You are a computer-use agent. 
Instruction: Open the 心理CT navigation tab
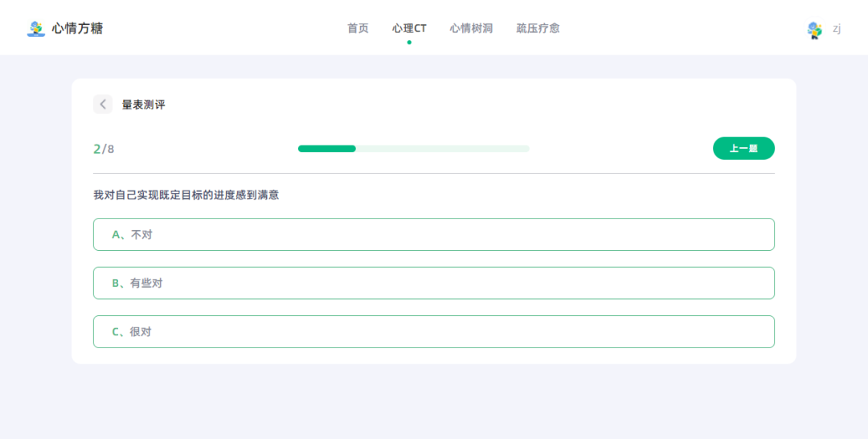(409, 28)
